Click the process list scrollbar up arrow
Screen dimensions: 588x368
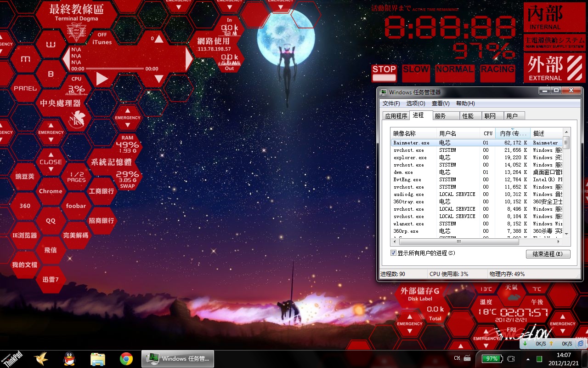click(566, 132)
